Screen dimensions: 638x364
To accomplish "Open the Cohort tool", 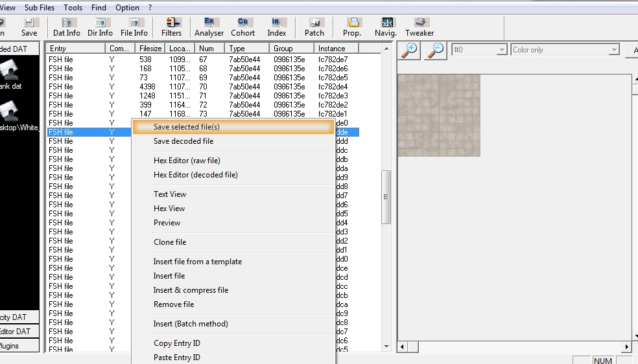I will [x=243, y=27].
